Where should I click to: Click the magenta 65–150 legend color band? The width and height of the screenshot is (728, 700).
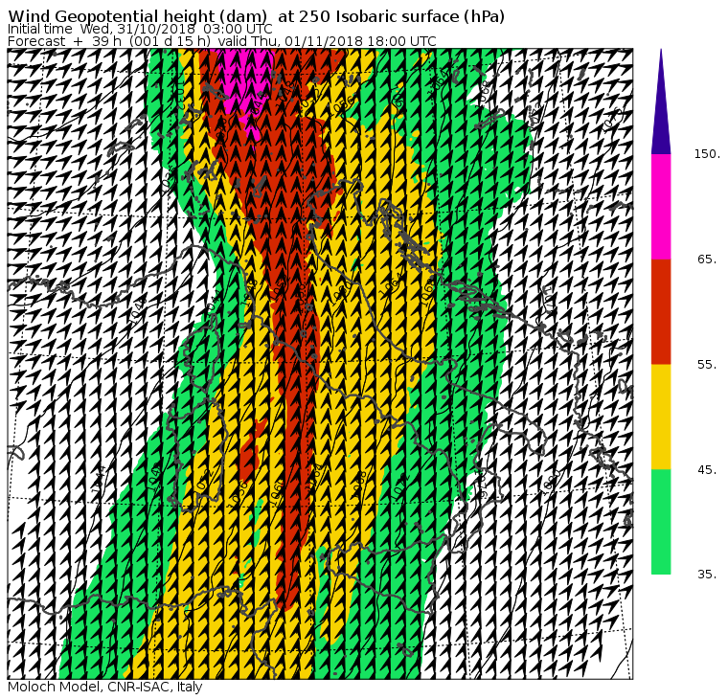661,207
